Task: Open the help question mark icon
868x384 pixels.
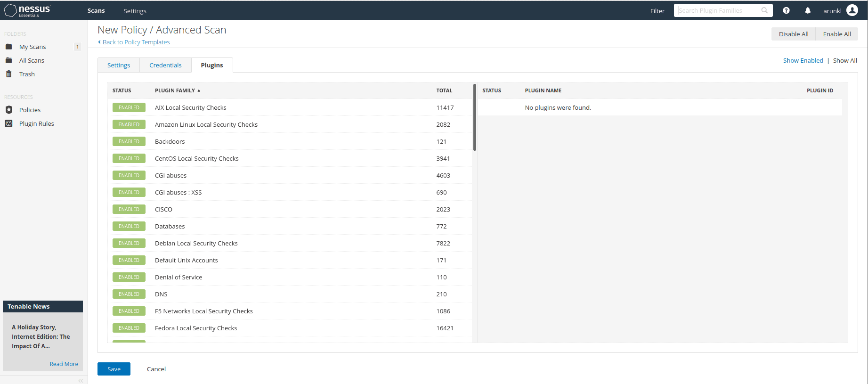Action: tap(786, 10)
